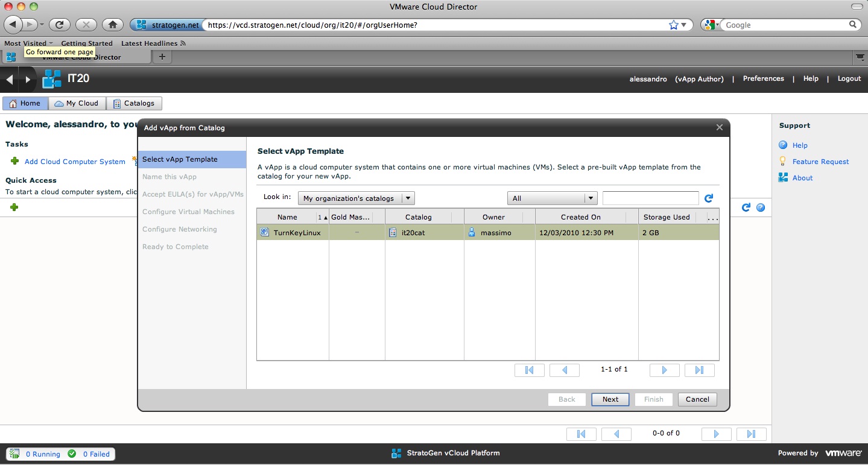Open column chooser at table header end
Screen dimensions: 868x465
click(712, 217)
